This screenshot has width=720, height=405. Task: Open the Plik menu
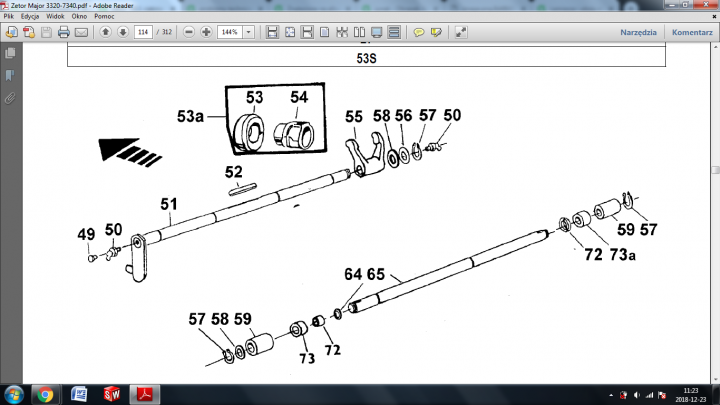point(9,17)
